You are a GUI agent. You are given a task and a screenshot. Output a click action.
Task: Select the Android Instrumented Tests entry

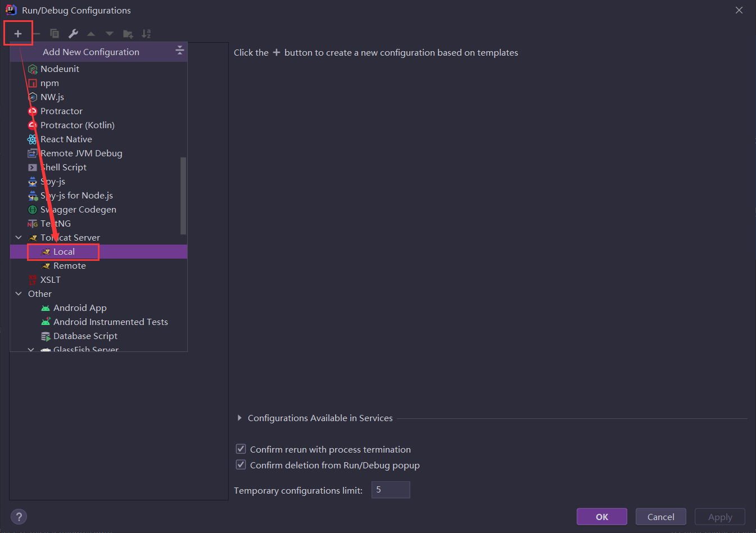pyautogui.click(x=98, y=322)
